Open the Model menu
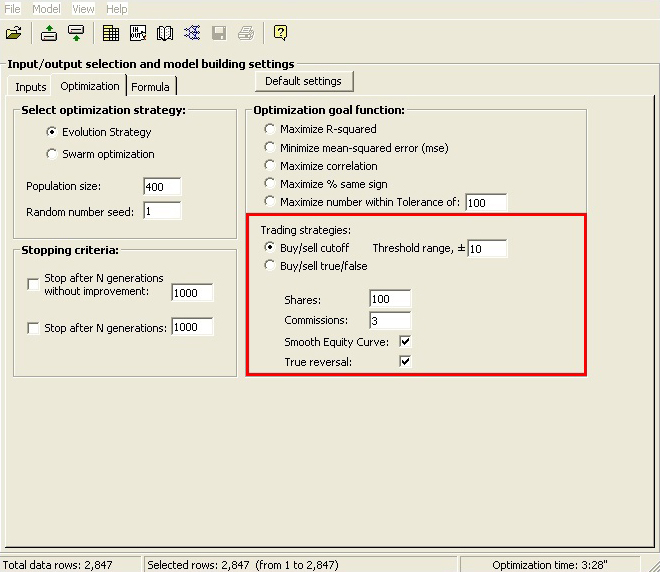 (x=46, y=8)
